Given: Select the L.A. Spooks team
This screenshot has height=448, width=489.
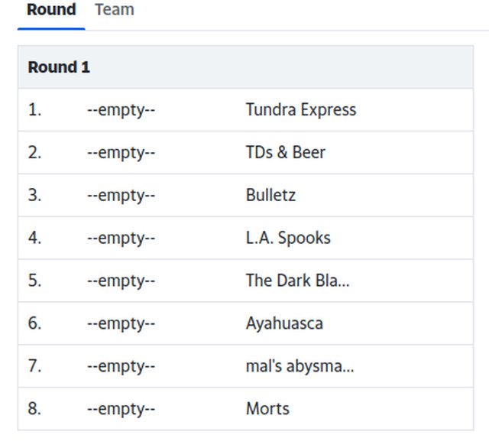Looking at the screenshot, I should click(288, 238).
